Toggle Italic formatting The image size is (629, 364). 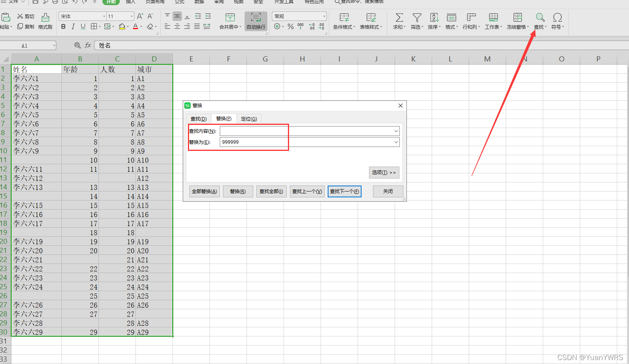tap(73, 26)
